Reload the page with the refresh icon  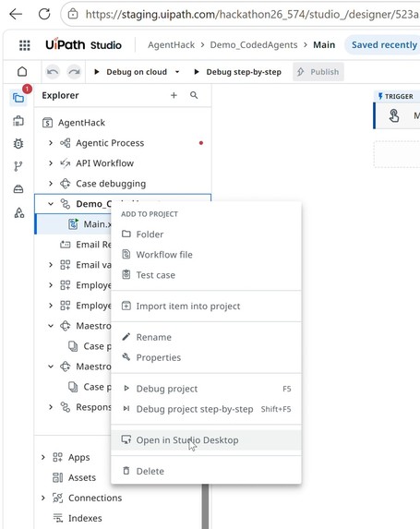(x=44, y=14)
